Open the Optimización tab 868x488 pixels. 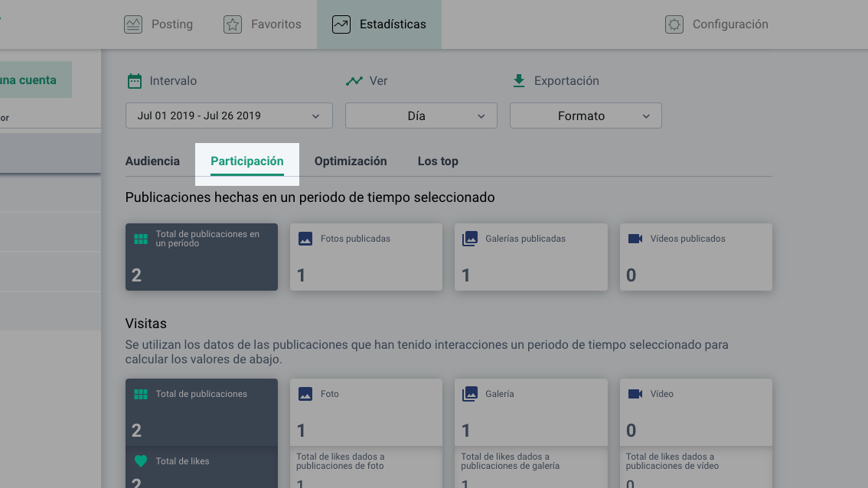(x=351, y=161)
